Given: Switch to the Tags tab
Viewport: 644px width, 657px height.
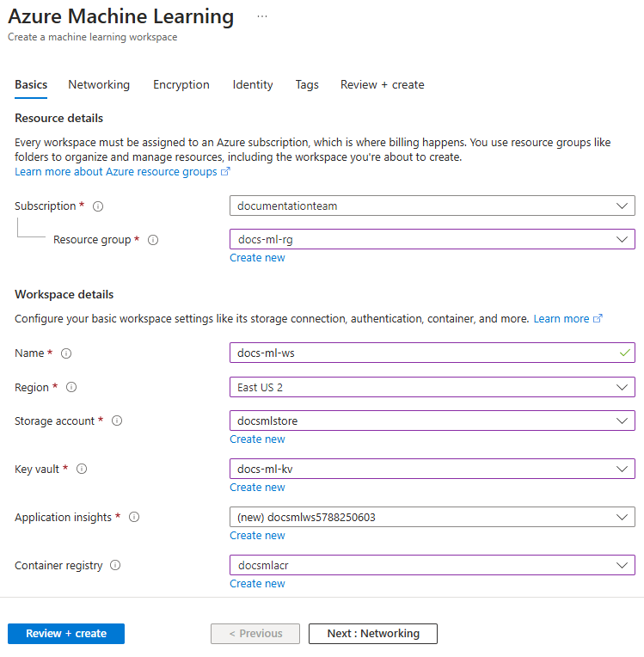Looking at the screenshot, I should pyautogui.click(x=307, y=85).
